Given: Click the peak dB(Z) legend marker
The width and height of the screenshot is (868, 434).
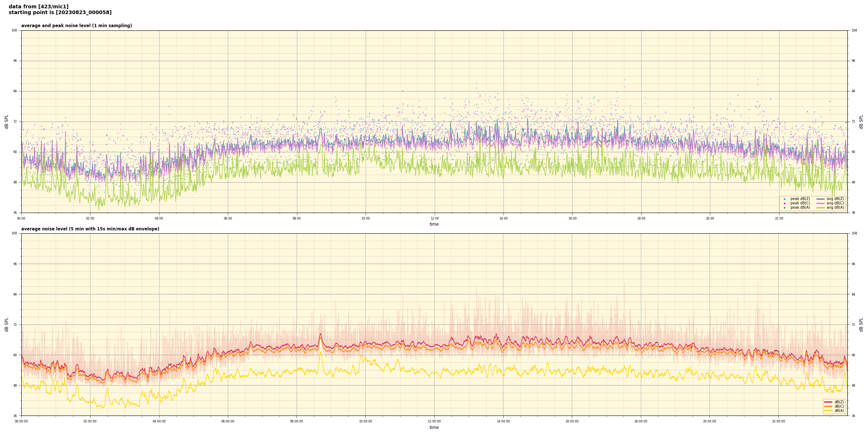Looking at the screenshot, I should (x=784, y=199).
